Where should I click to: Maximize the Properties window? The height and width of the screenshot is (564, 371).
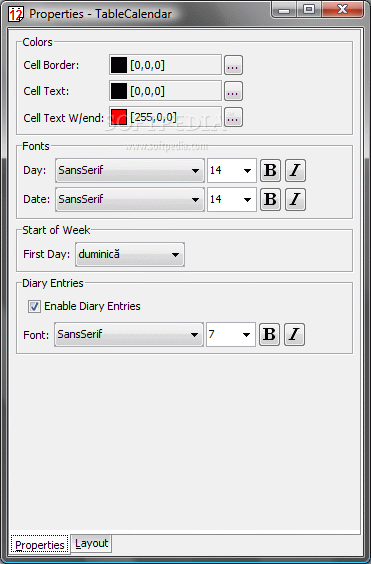click(309, 10)
